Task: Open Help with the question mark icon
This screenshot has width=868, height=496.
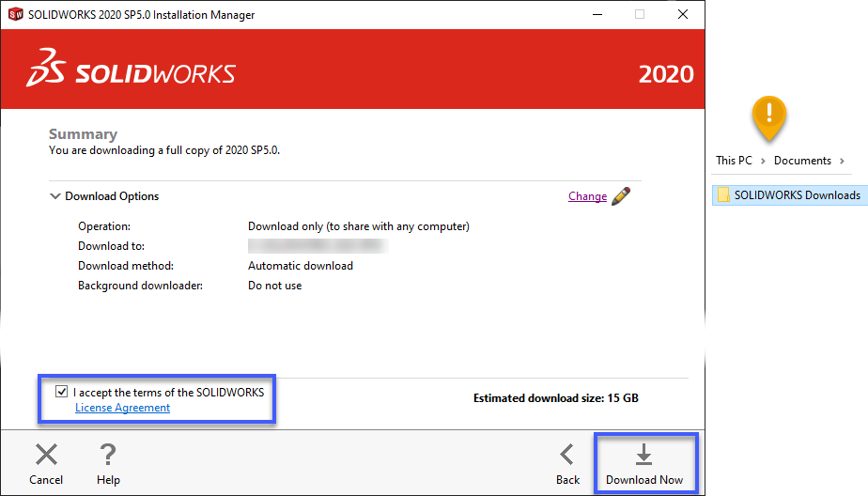Action: [x=108, y=455]
